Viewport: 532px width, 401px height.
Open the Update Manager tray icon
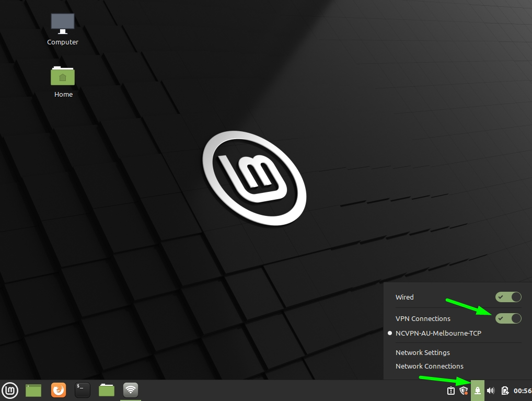(x=450, y=391)
